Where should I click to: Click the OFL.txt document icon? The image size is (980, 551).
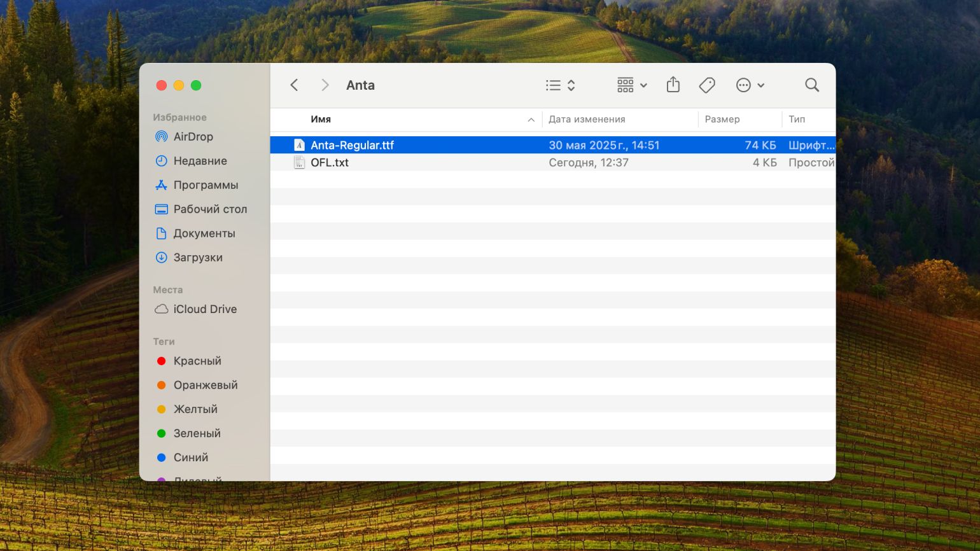299,163
